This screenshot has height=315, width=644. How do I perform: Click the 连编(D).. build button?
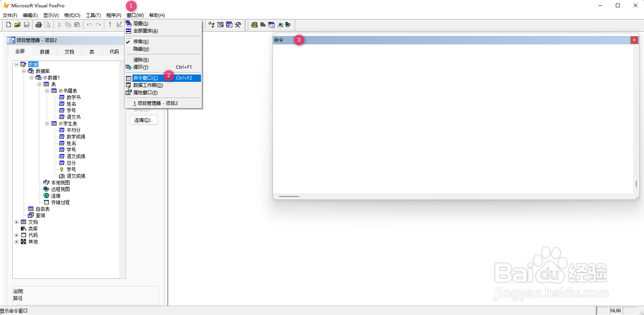click(x=143, y=120)
